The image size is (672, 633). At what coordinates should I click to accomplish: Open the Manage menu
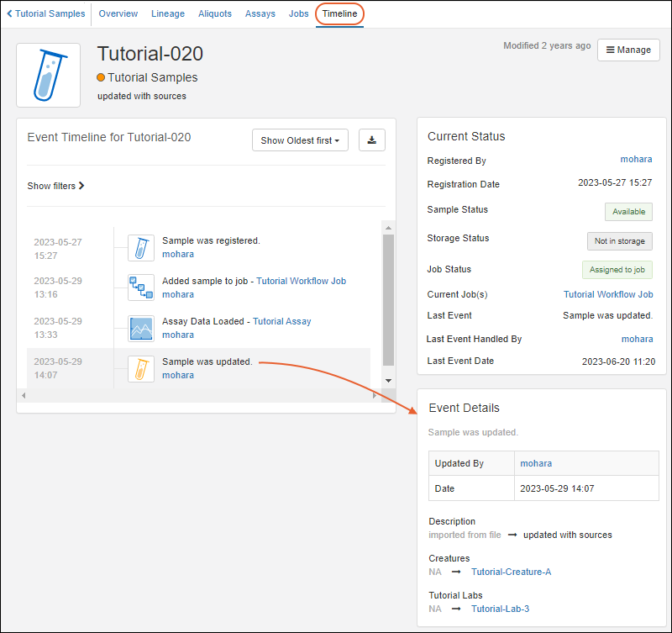tap(628, 50)
